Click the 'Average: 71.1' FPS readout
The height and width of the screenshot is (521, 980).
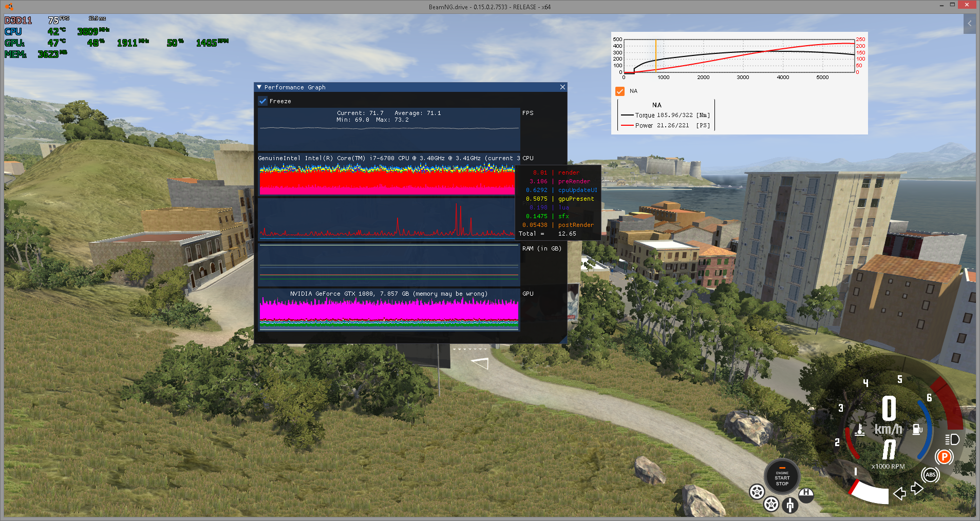(x=418, y=113)
